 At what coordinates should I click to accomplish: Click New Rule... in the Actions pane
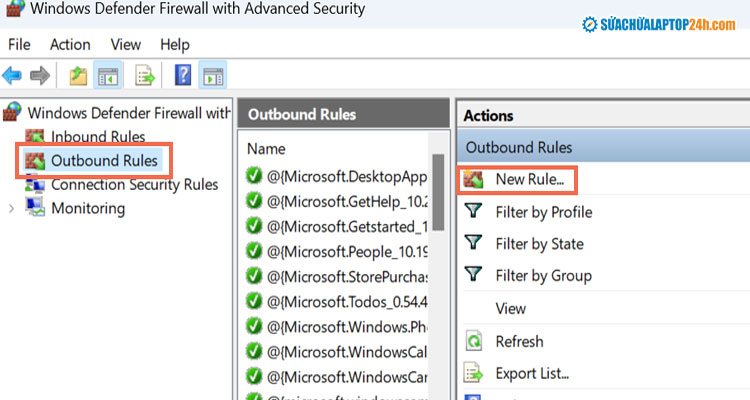[529, 179]
